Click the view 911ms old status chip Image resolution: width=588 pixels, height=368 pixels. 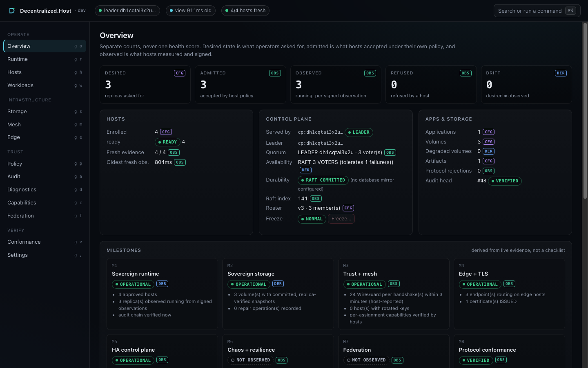(191, 11)
